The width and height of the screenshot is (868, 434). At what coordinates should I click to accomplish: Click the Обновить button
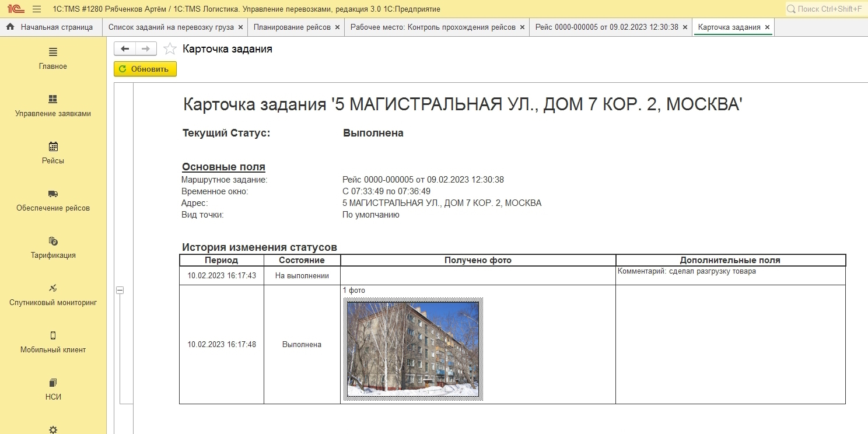pyautogui.click(x=145, y=69)
